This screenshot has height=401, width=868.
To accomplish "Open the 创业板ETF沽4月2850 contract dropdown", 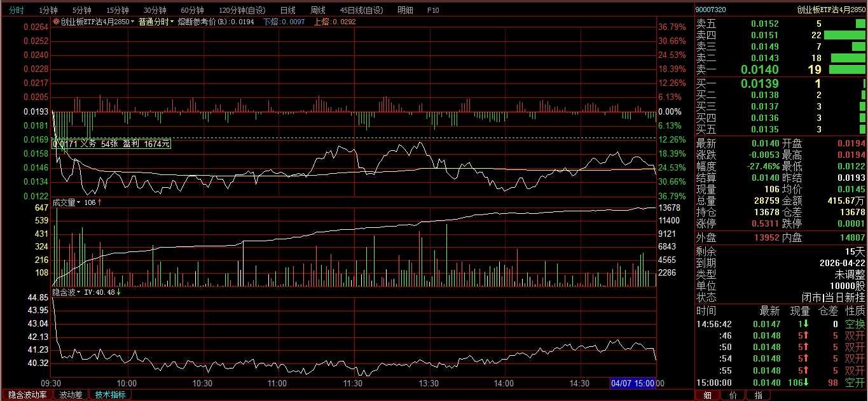I will pos(95,22).
